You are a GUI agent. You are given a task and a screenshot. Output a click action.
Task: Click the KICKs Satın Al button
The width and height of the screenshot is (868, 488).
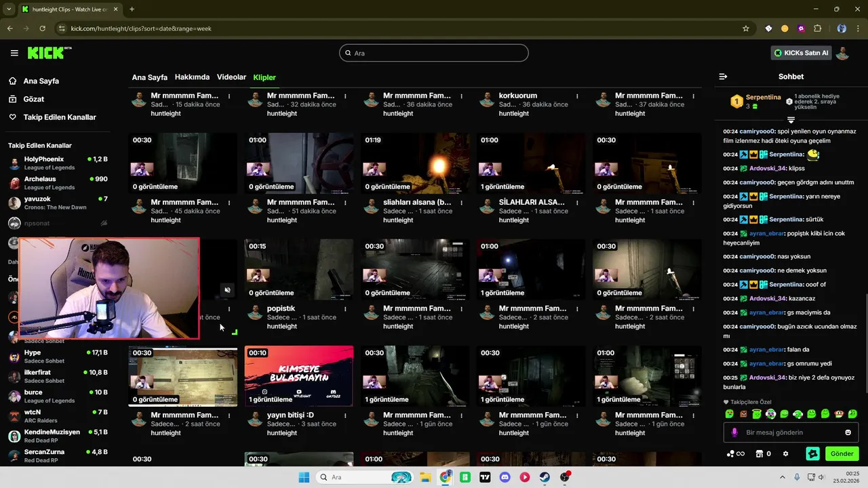[x=801, y=53]
